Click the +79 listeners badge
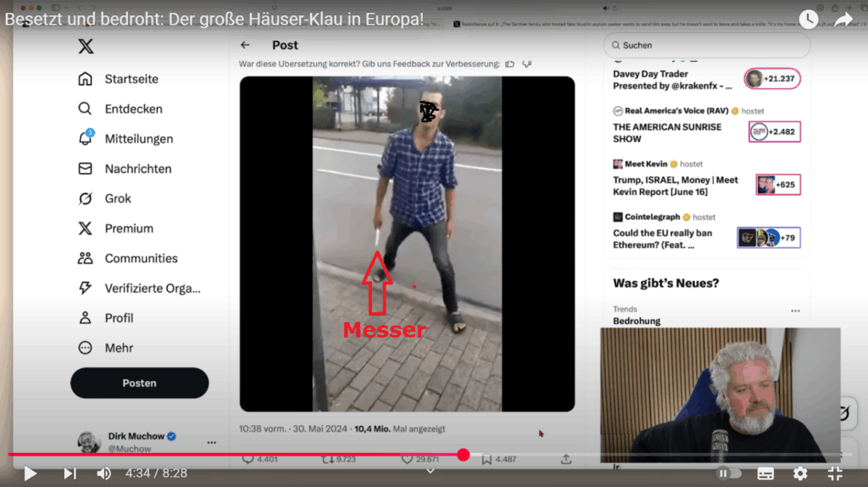Screen dimensions: 868x487 click(768, 238)
